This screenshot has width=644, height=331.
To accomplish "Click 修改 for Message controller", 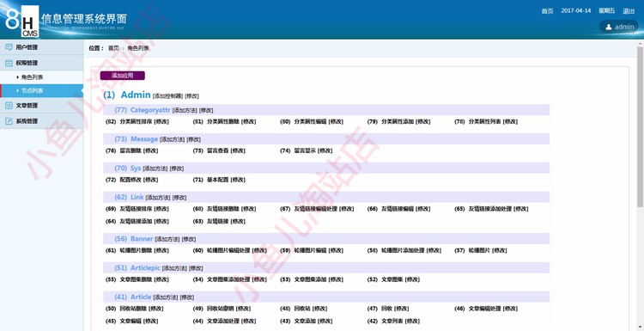I will [194, 140].
